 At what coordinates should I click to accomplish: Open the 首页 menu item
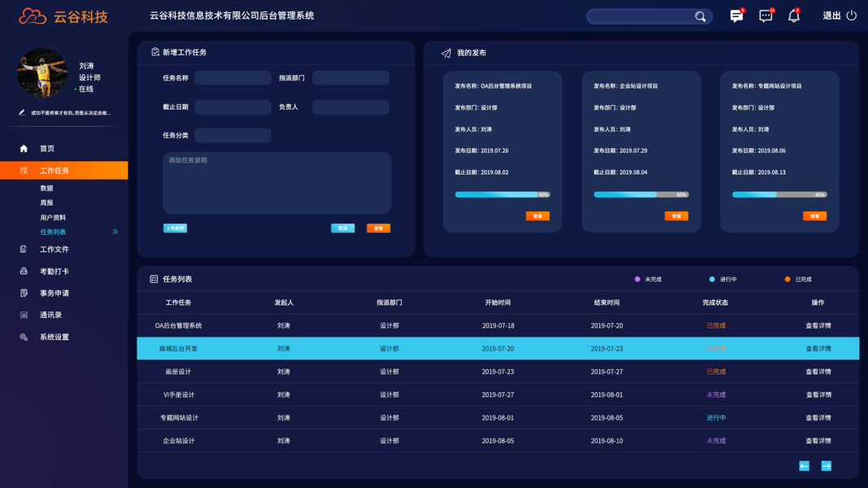pyautogui.click(x=47, y=148)
